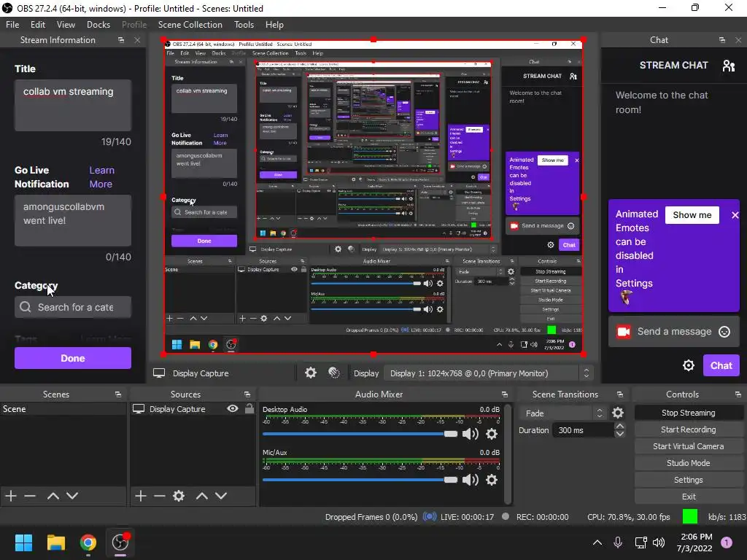Open Mic/Aux settings gear
The image size is (747, 560).
492,480
